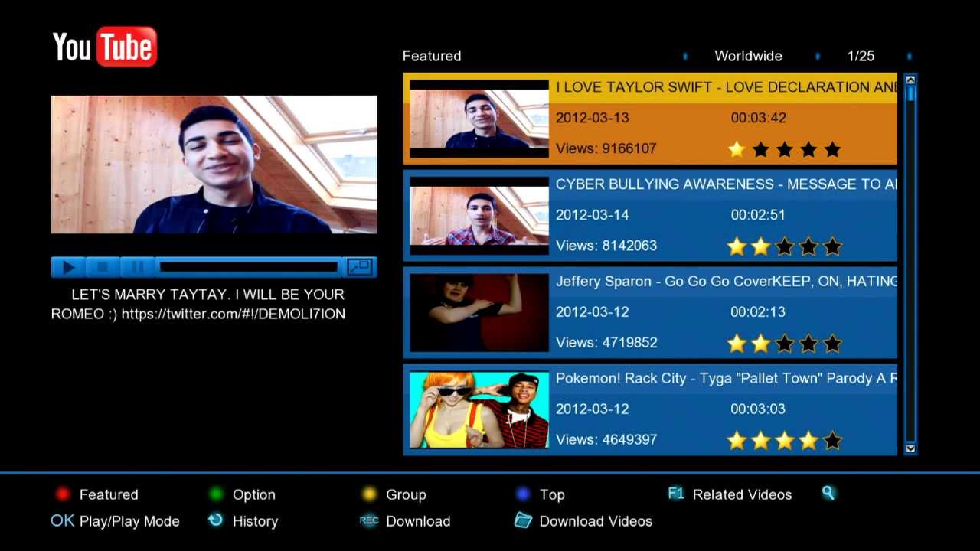
Task: Select the red Featured button icon
Action: tap(63, 494)
